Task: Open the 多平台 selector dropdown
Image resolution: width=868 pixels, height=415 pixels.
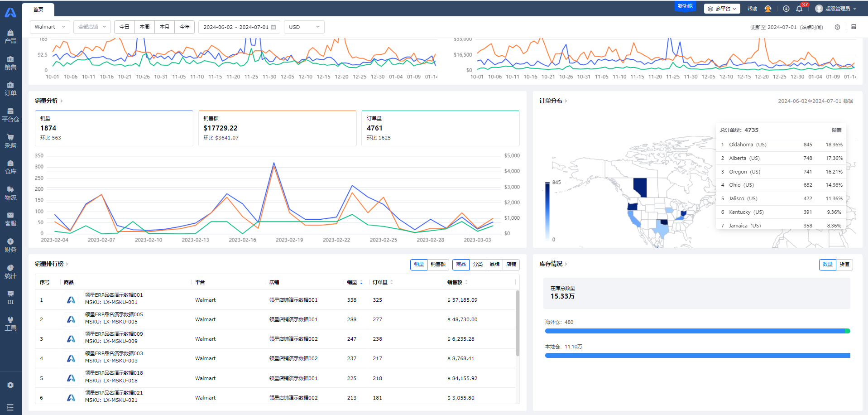Action: [x=722, y=9]
